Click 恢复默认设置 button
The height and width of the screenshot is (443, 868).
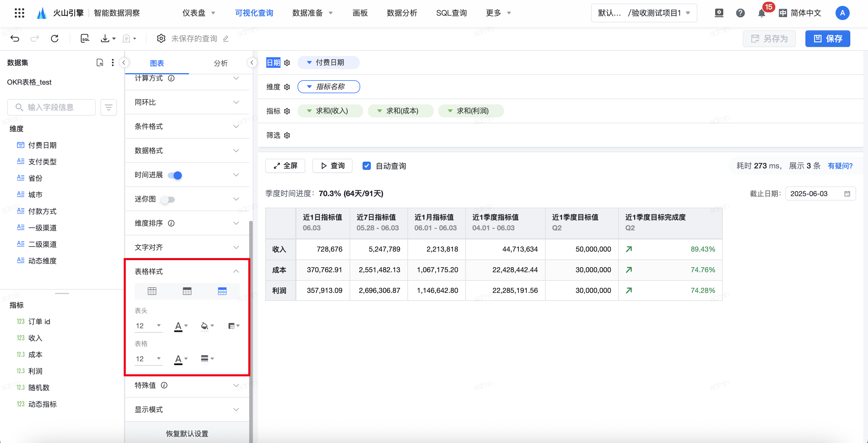[187, 434]
